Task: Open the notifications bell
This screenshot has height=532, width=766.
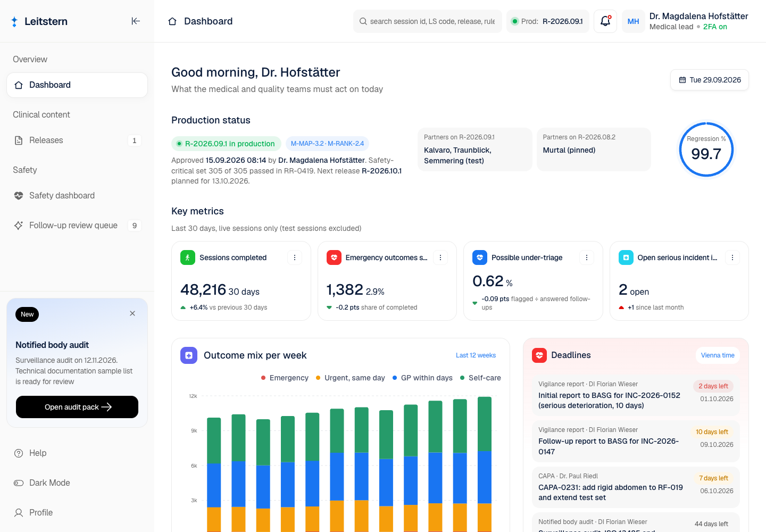Action: point(605,21)
